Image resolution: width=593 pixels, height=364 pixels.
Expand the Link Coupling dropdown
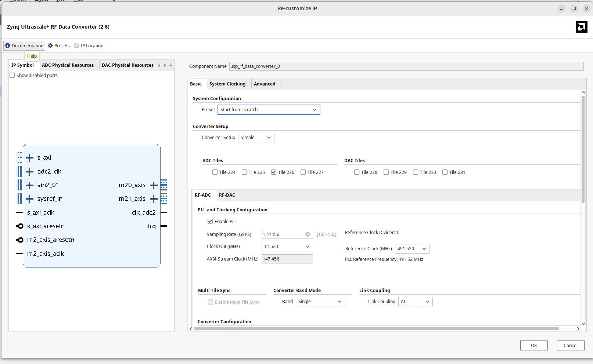pos(415,302)
